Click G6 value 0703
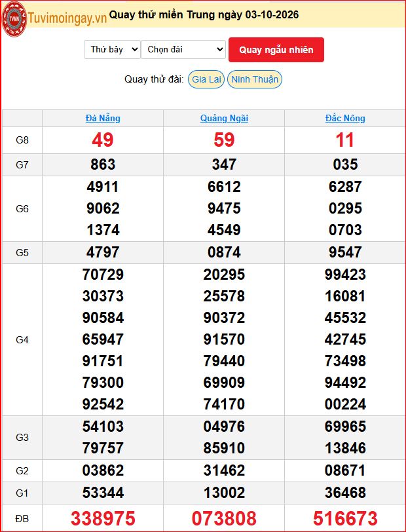406x532 pixels. pyautogui.click(x=345, y=230)
